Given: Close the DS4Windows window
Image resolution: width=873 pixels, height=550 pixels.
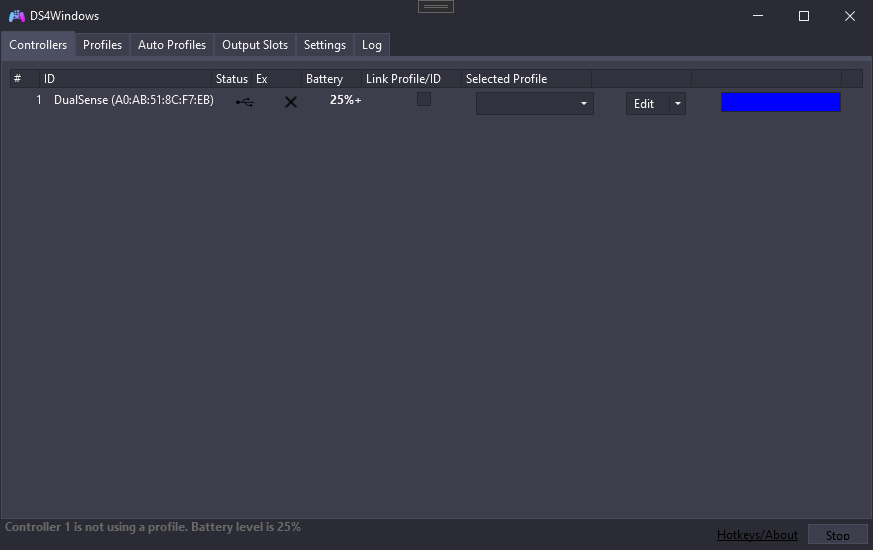Looking at the screenshot, I should [x=850, y=16].
